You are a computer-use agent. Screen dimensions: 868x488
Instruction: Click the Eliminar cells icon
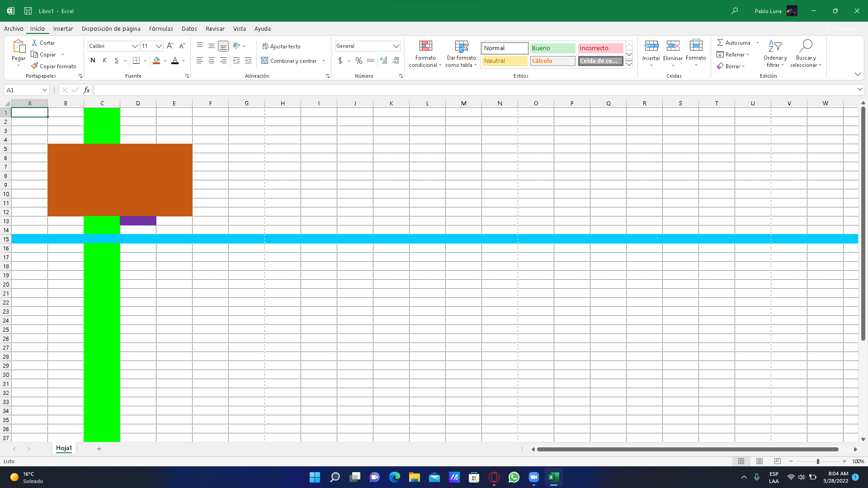673,46
